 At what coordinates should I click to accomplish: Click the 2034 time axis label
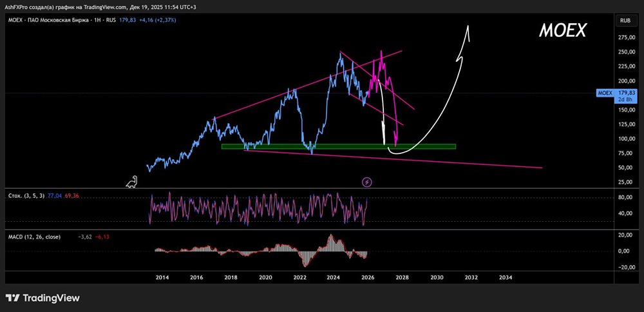(505, 277)
